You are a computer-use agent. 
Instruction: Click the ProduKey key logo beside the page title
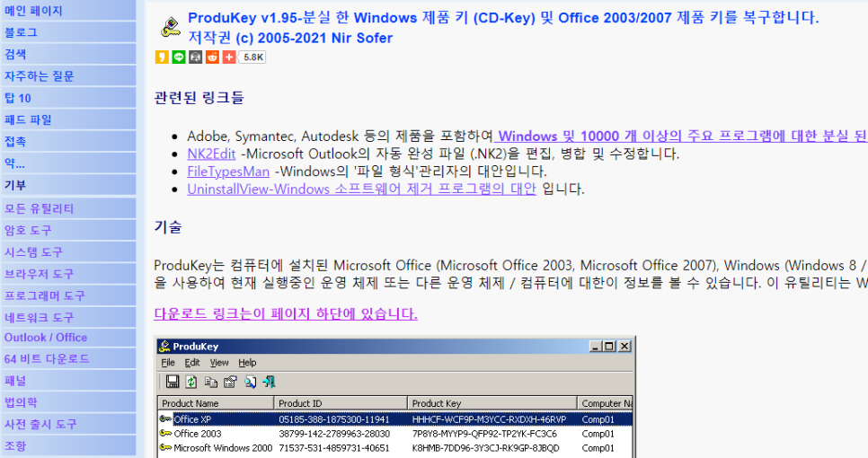(x=170, y=27)
